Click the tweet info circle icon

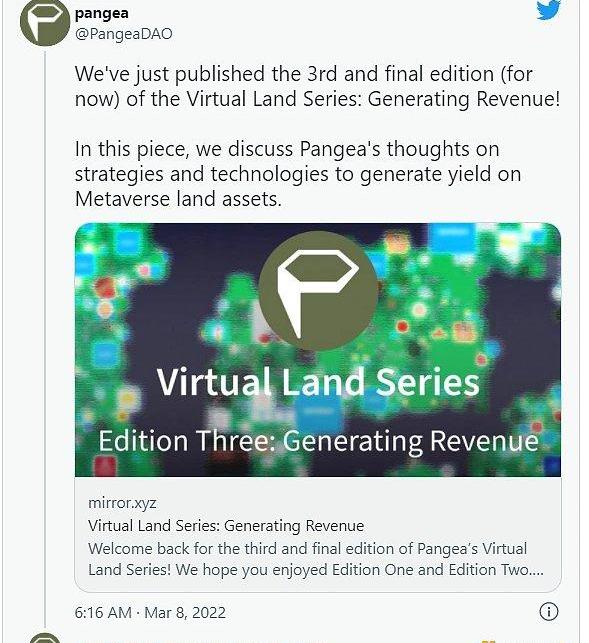coord(548,612)
